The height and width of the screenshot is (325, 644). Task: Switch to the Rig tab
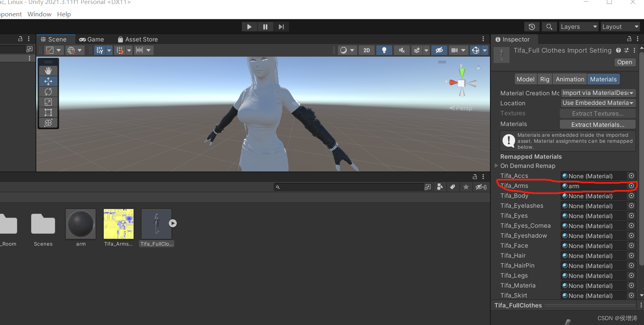pyautogui.click(x=545, y=79)
